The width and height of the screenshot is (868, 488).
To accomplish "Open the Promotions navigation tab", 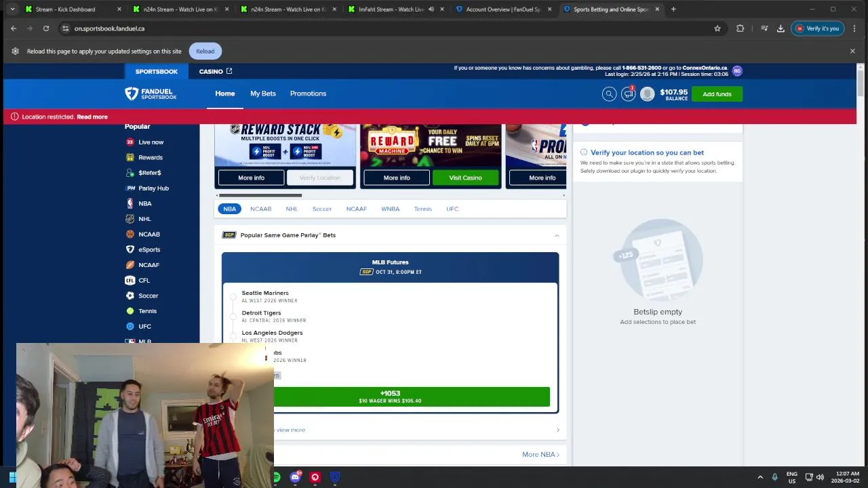I will pyautogui.click(x=308, y=94).
